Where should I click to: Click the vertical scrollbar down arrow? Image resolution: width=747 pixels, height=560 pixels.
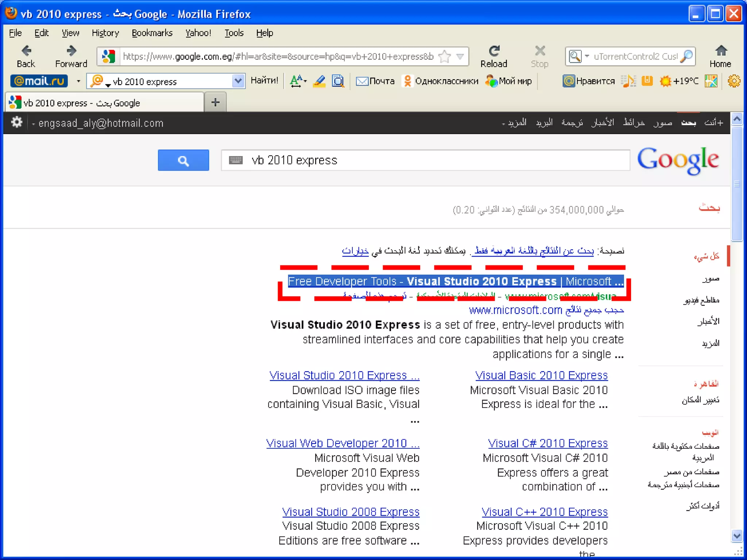click(737, 536)
